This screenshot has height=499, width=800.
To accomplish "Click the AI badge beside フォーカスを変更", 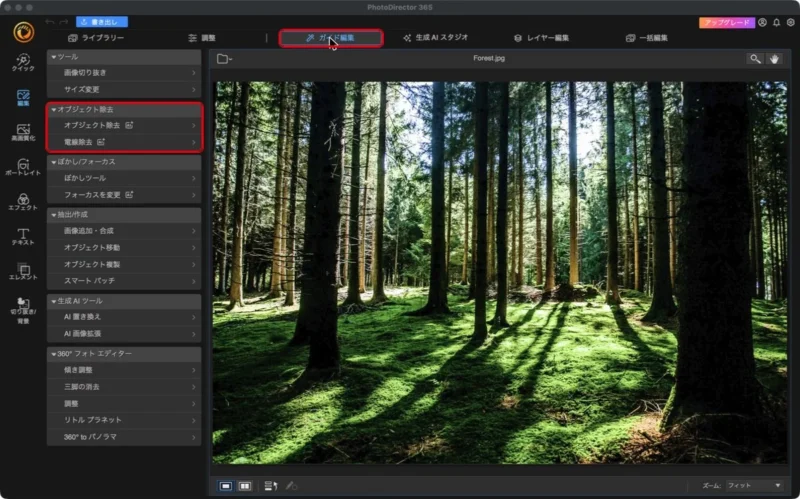I will point(129,194).
